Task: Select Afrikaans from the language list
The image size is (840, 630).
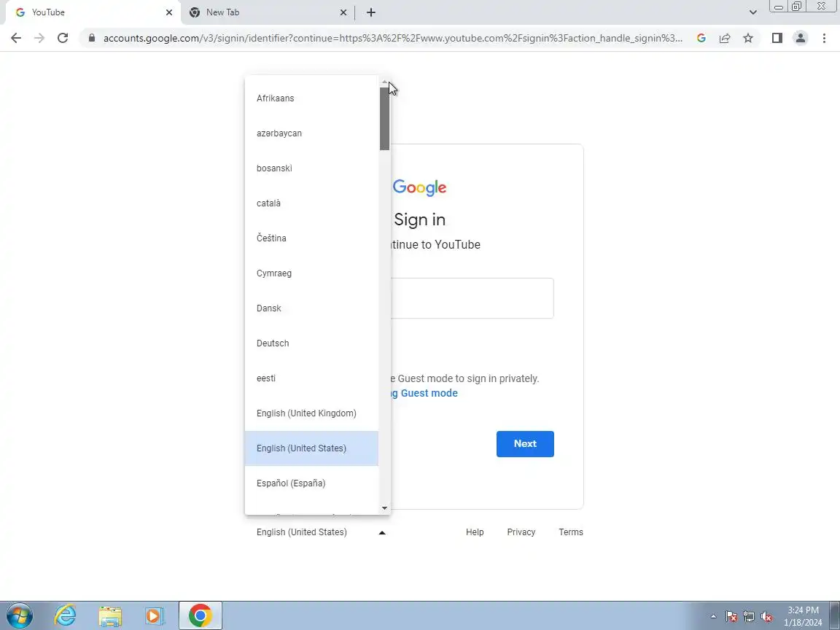Action: [x=311, y=98]
